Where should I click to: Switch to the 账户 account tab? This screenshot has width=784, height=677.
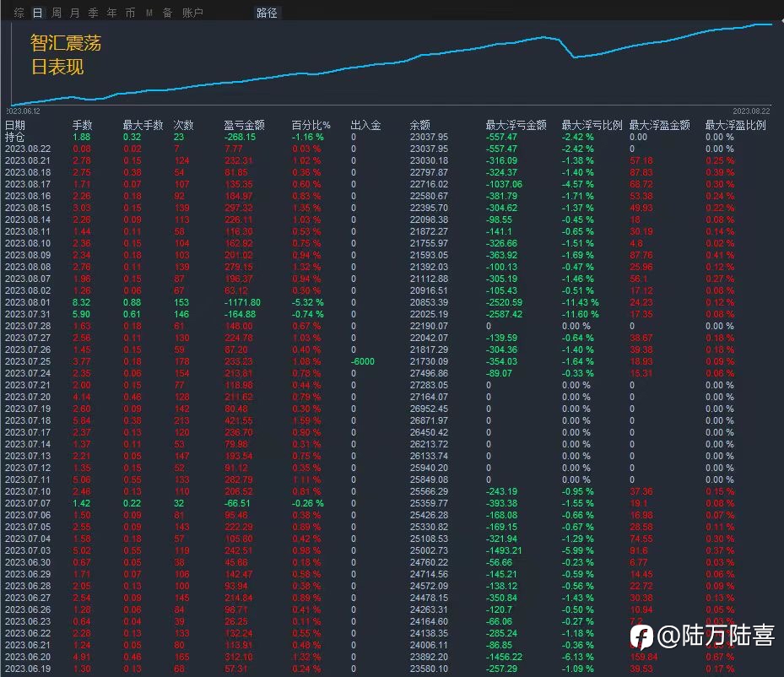pyautogui.click(x=192, y=13)
